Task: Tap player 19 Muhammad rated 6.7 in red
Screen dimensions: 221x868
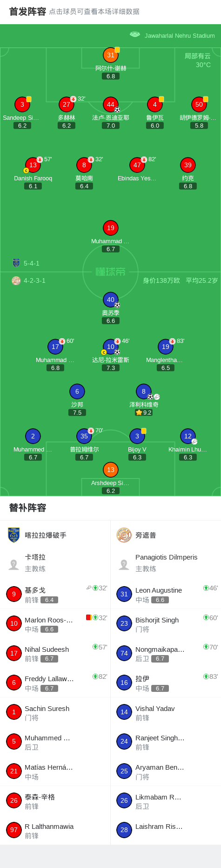Action: [x=111, y=228]
